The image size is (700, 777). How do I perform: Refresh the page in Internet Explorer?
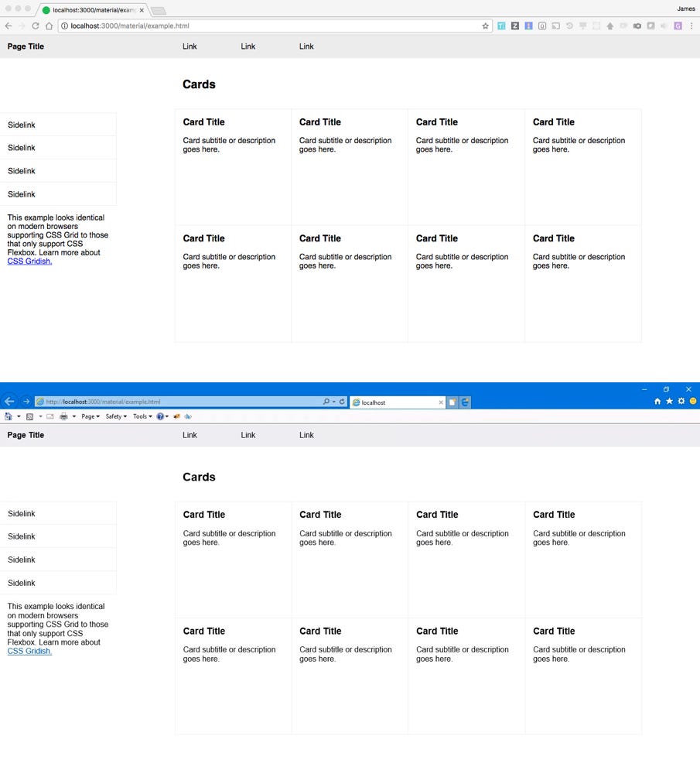(342, 402)
